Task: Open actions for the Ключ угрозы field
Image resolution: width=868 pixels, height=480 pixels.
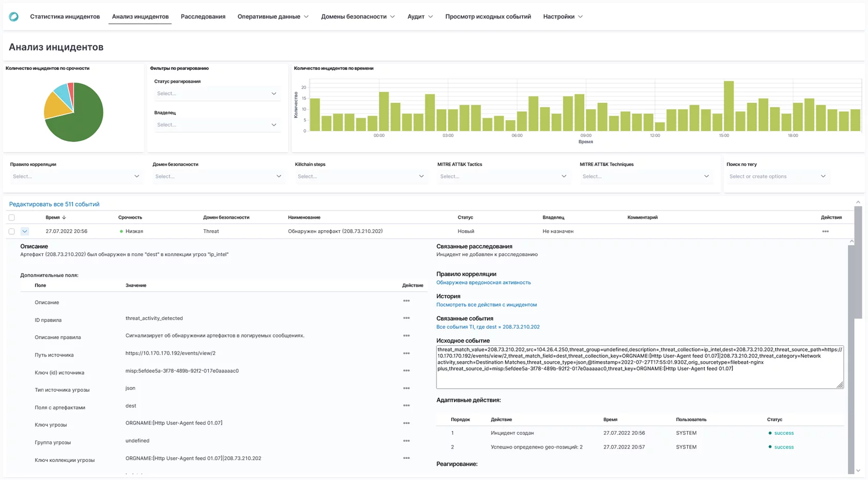Action: point(407,424)
